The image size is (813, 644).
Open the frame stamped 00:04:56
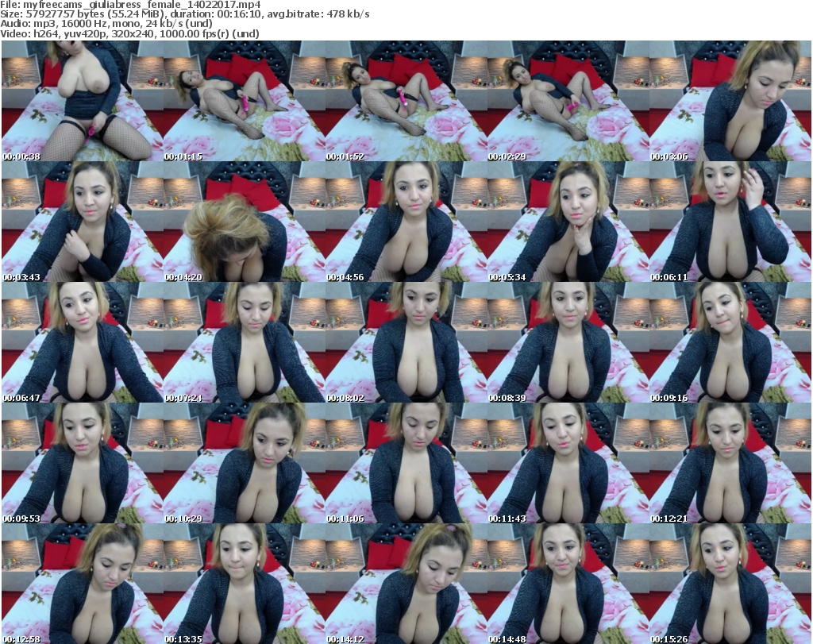[x=406, y=222]
